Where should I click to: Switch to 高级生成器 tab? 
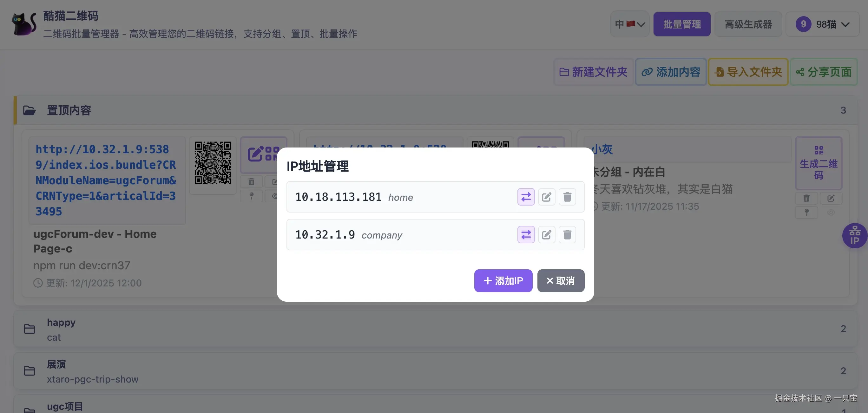coord(748,24)
